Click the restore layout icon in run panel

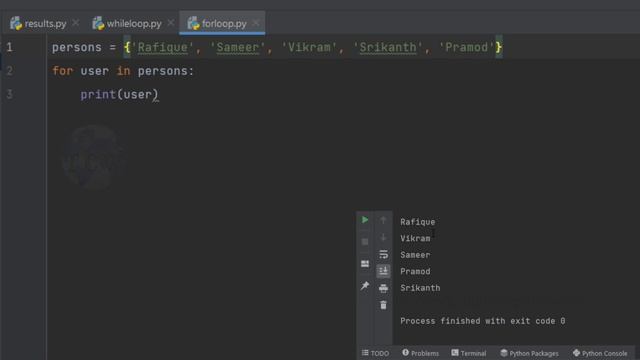(365, 264)
